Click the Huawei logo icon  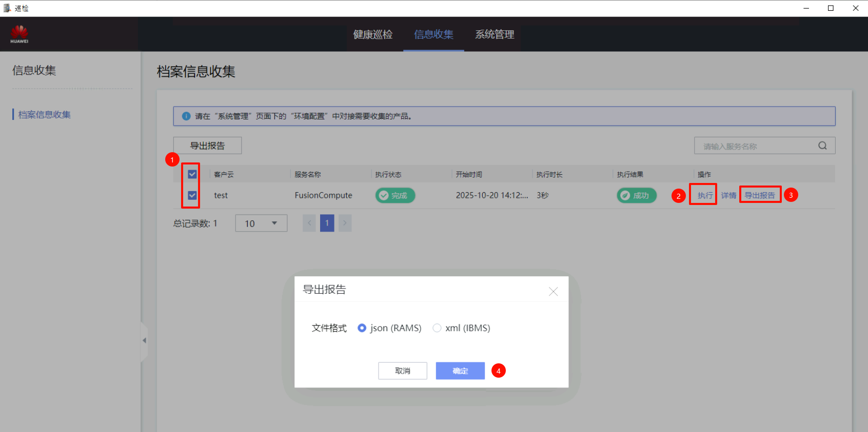(x=19, y=34)
